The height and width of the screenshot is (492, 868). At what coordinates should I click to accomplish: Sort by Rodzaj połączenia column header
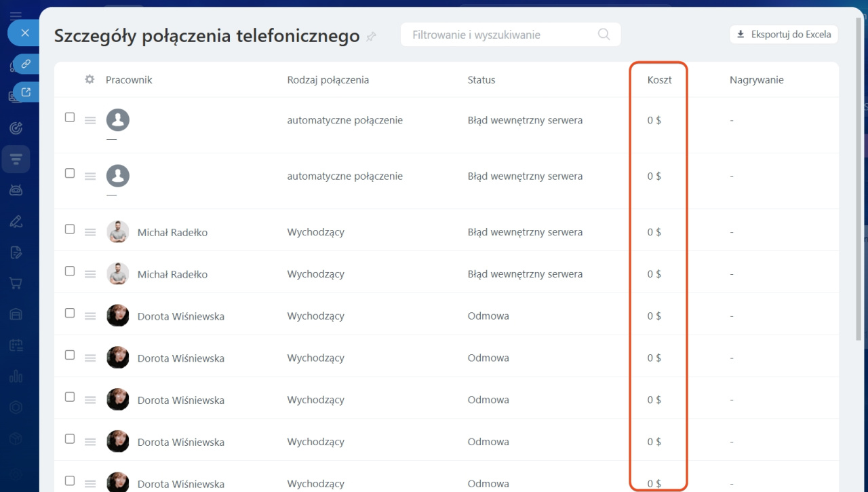(x=328, y=80)
